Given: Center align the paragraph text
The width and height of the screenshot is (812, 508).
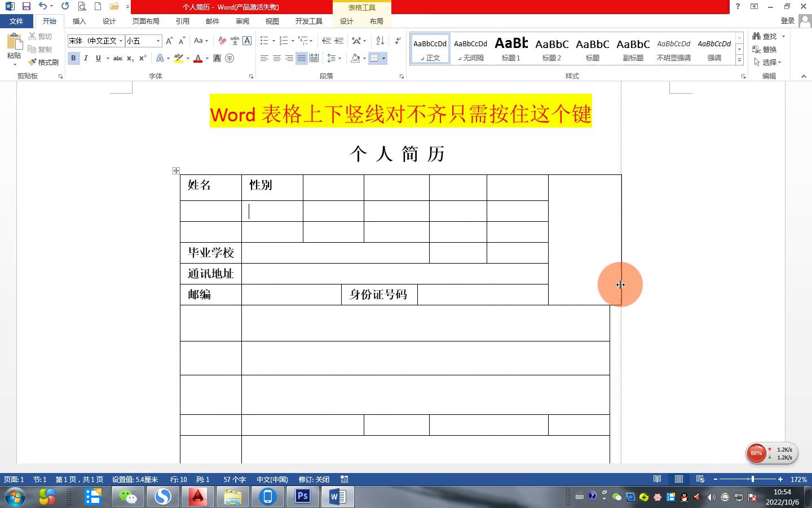Looking at the screenshot, I should [x=277, y=58].
